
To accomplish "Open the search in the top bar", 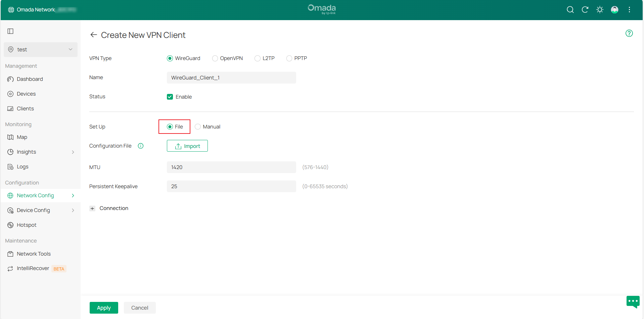I will click(x=570, y=10).
